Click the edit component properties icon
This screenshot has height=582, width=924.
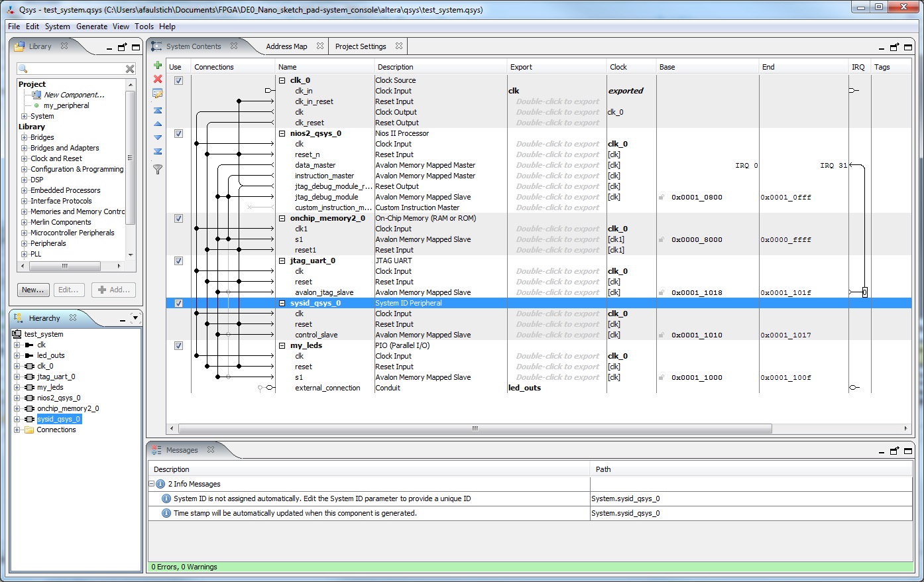click(x=158, y=93)
